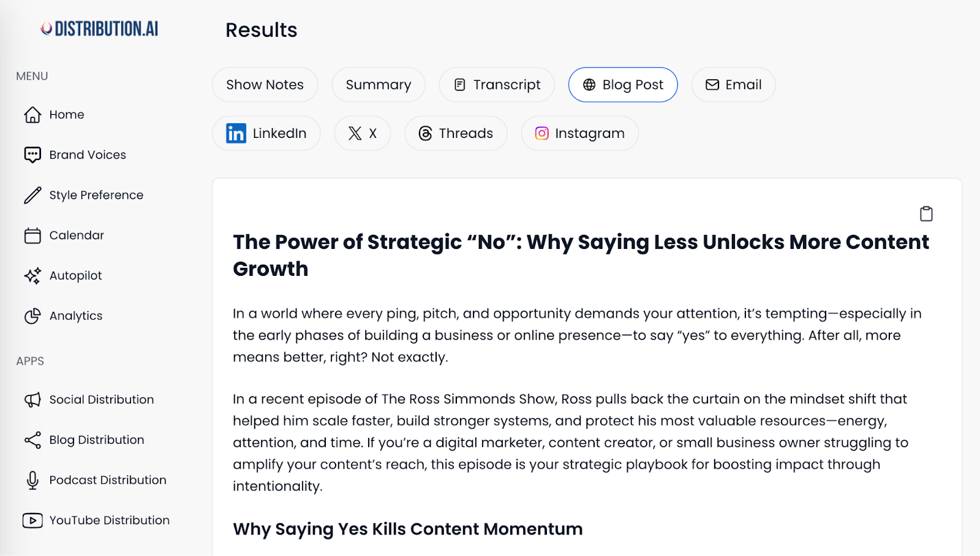This screenshot has height=556, width=980.
Task: Open YouTube Distribution play icon
Action: [x=32, y=520]
